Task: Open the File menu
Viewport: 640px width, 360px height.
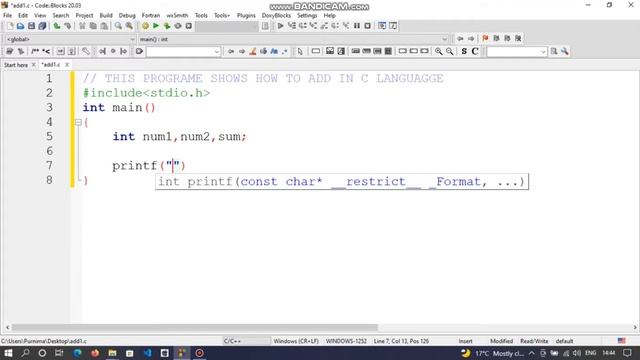Action: tap(7, 16)
